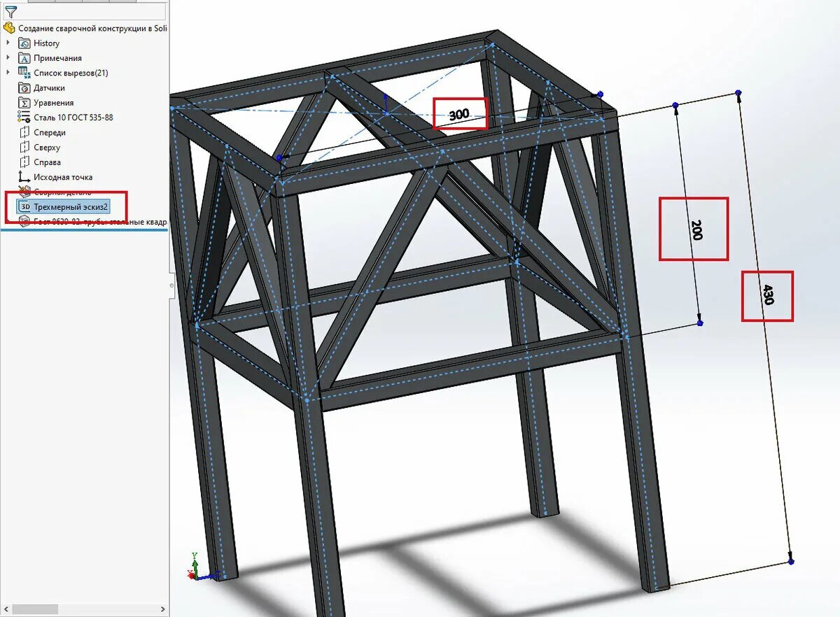
Task: Expand the Примечания folder
Action: tap(8, 58)
